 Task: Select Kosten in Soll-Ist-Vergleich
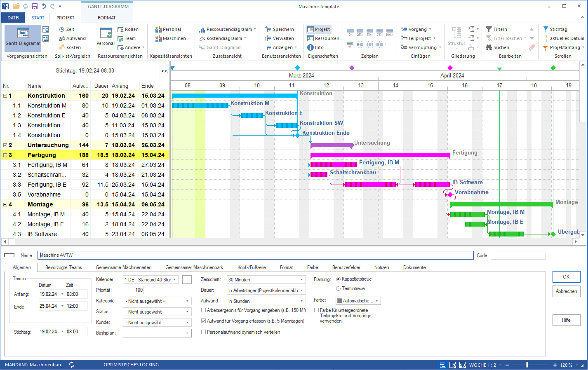click(70, 47)
